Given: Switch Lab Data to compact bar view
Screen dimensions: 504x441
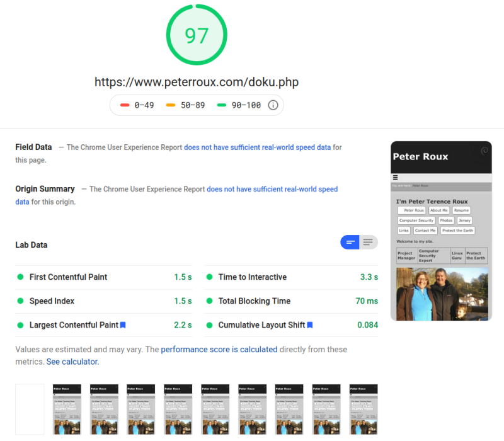Looking at the screenshot, I should (x=350, y=242).
